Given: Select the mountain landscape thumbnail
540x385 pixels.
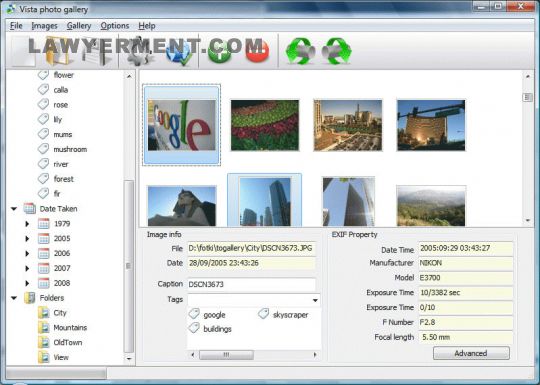Looking at the screenshot, I should (431, 206).
